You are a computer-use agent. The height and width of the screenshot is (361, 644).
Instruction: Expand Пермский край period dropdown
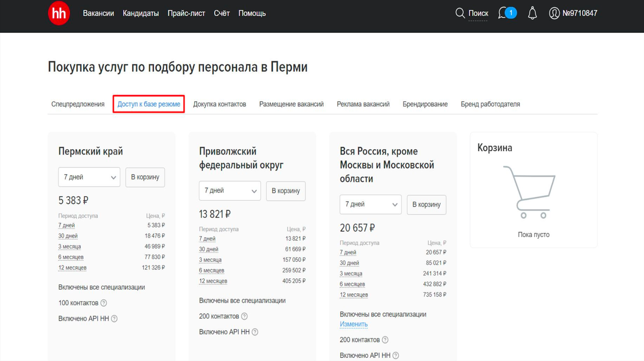point(89,177)
